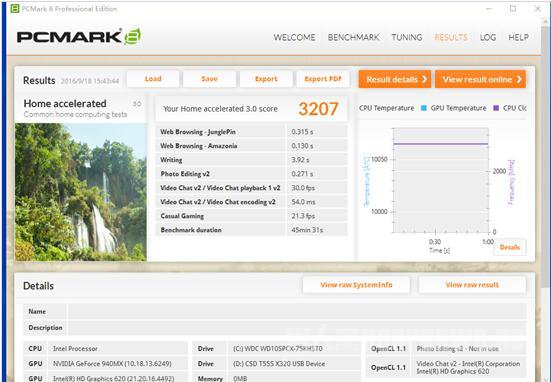
Task: Click the Home accelerated heading
Action: pos(65,104)
